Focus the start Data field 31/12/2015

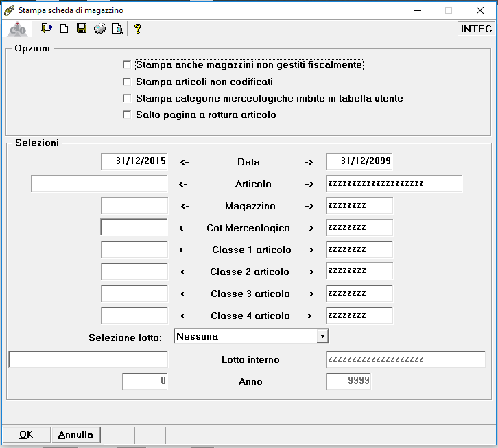pyautogui.click(x=134, y=161)
